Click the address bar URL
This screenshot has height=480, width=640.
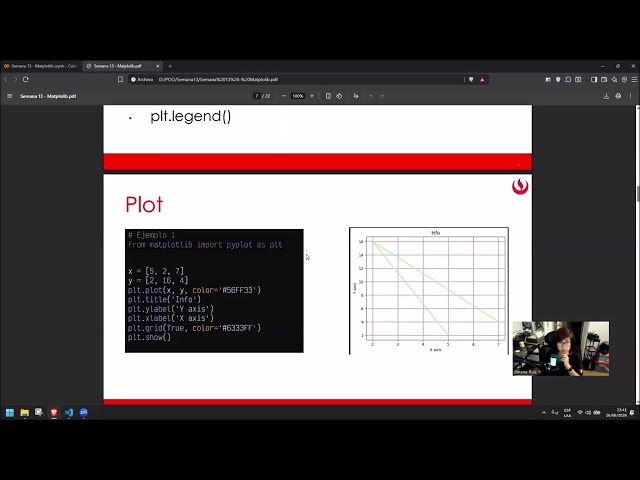click(218, 80)
